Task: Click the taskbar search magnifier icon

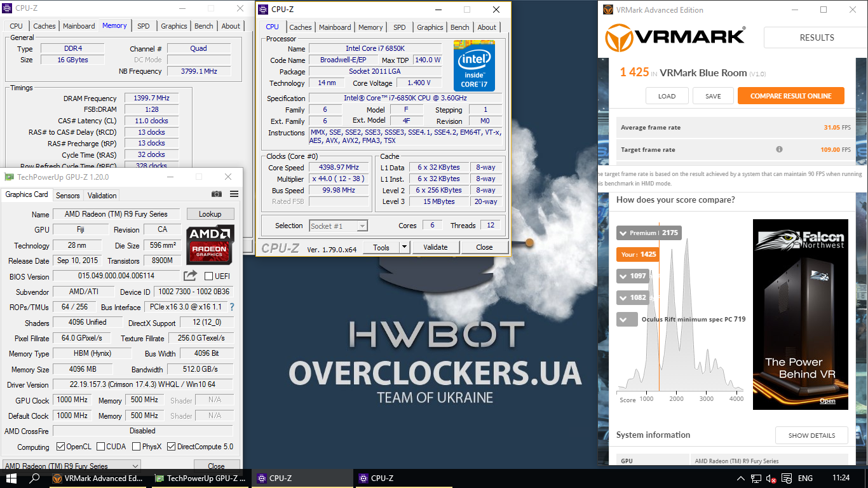Action: (35, 478)
